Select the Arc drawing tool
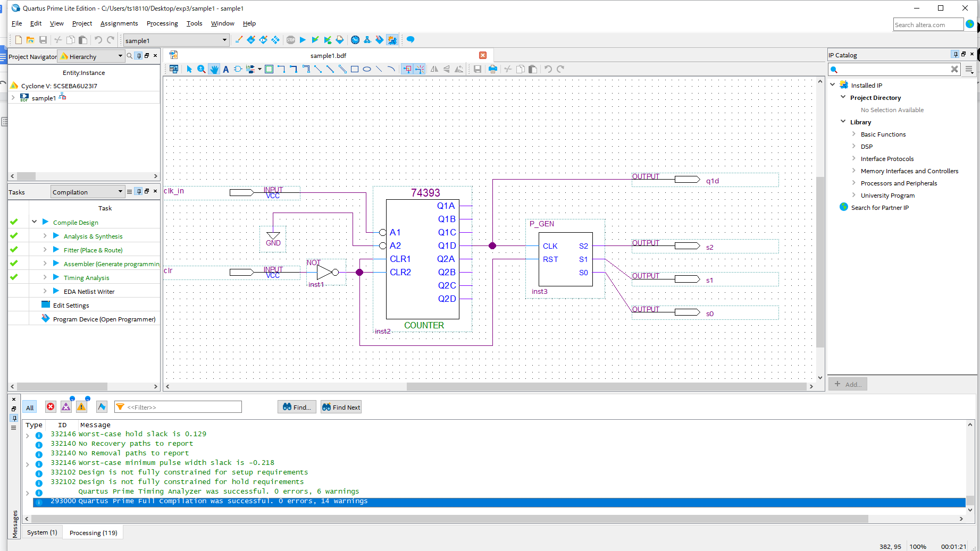Viewport: 980px width, 551px height. point(391,69)
